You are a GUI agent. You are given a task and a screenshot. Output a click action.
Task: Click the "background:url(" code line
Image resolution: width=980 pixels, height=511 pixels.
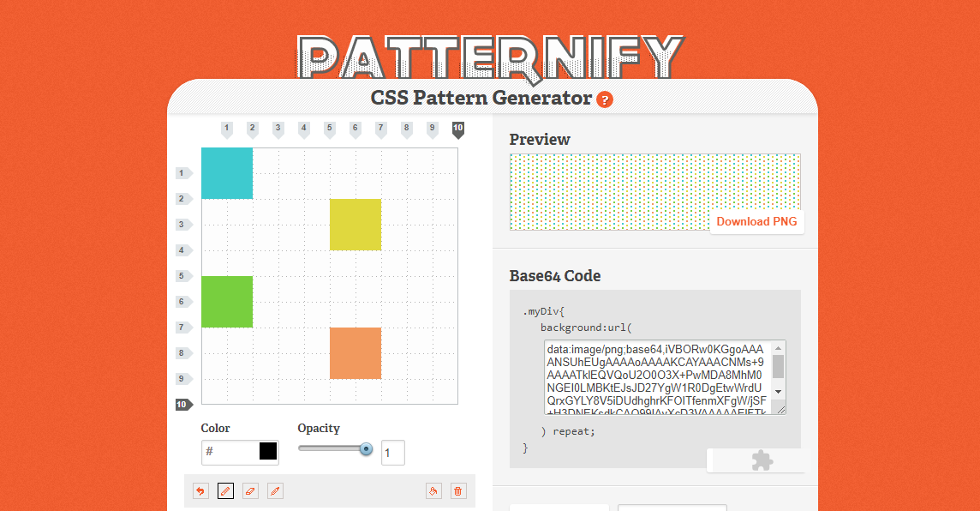point(586,328)
